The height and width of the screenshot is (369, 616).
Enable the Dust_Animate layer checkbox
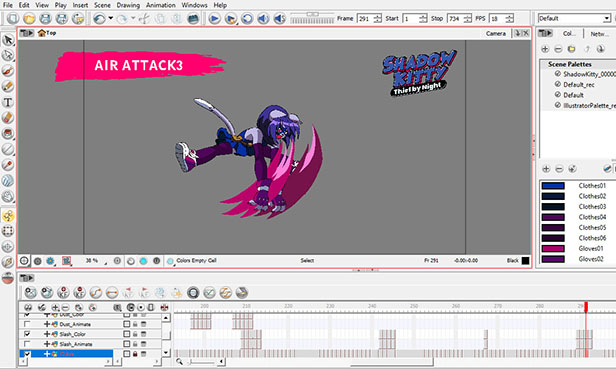pyautogui.click(x=27, y=324)
